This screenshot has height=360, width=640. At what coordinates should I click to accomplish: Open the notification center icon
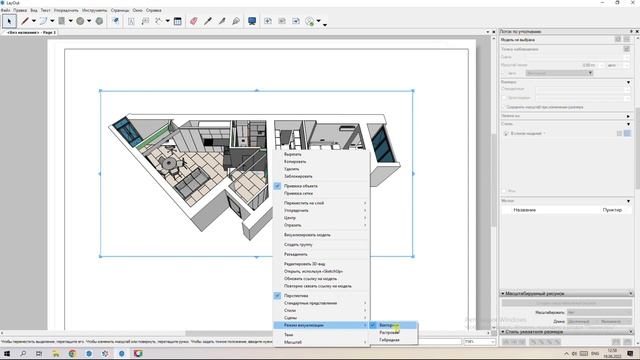(x=630, y=353)
